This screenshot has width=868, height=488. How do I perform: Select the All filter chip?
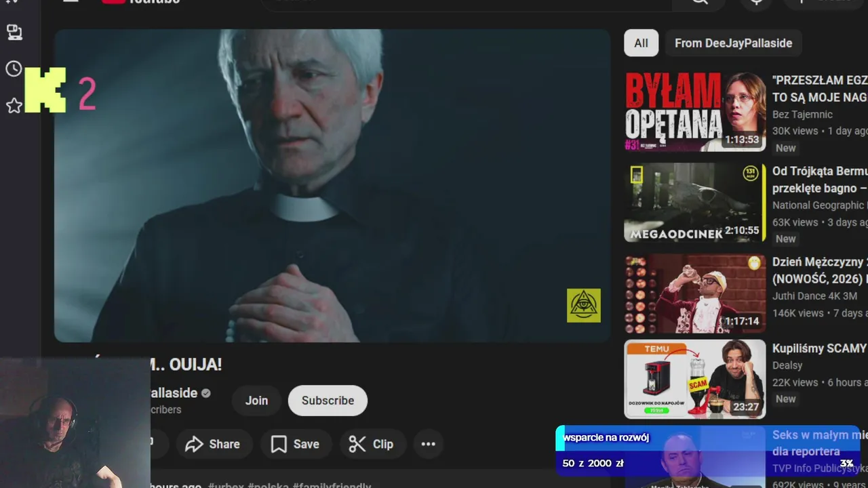[x=641, y=43]
